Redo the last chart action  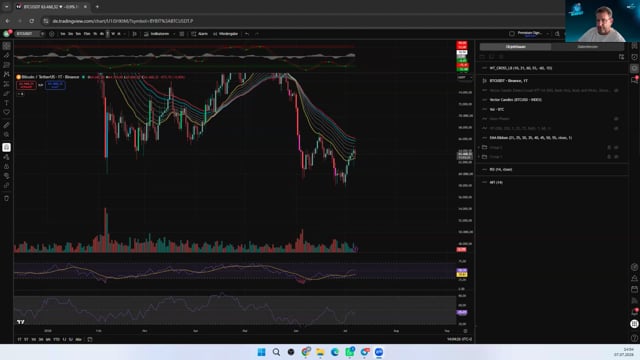click(257, 34)
